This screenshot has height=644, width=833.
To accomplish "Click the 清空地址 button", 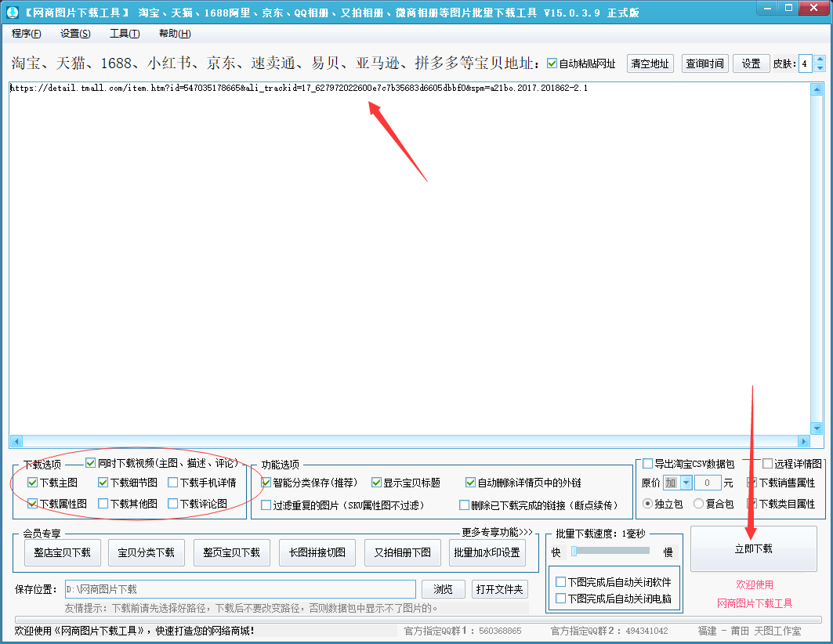I will click(x=650, y=63).
